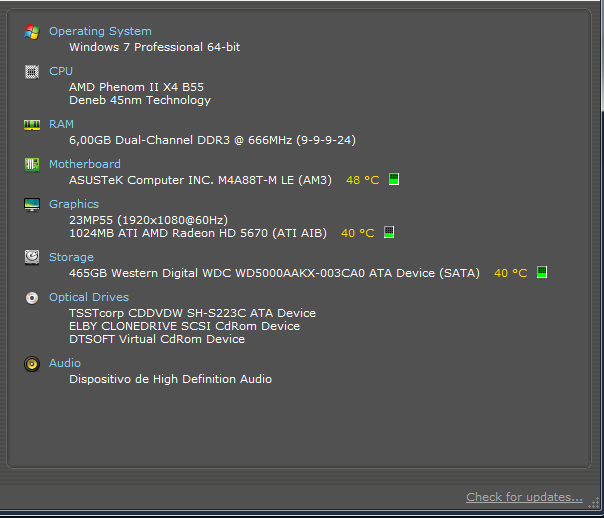The image size is (604, 518).
Task: Click the Audio speaker icon
Action: click(32, 364)
